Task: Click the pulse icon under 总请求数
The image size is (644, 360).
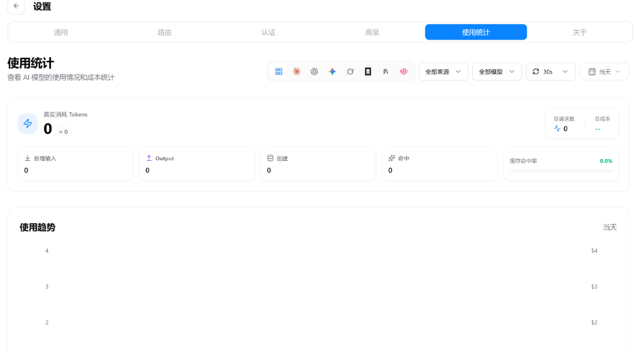Action: 557,129
